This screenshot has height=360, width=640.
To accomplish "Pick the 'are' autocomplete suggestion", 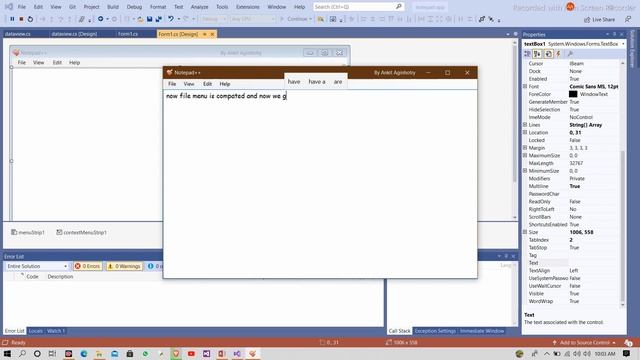I will click(x=338, y=82).
